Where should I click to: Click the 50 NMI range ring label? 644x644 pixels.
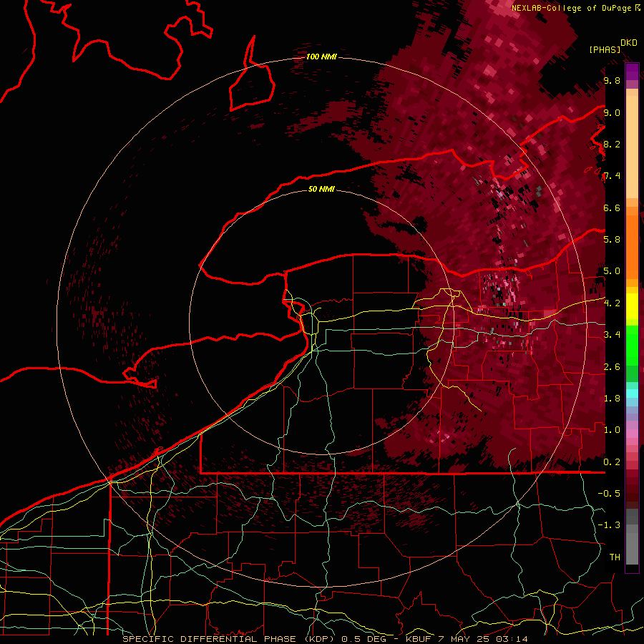tap(321, 189)
